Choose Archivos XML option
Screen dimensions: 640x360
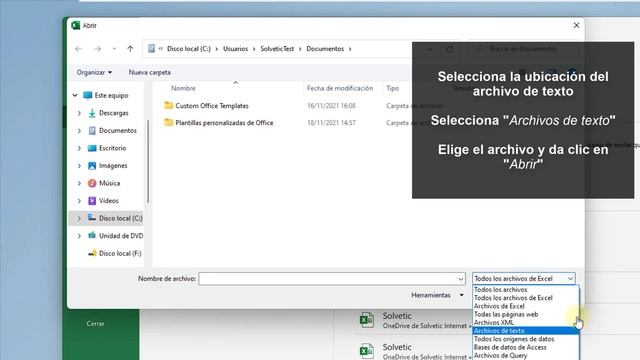[x=526, y=322]
